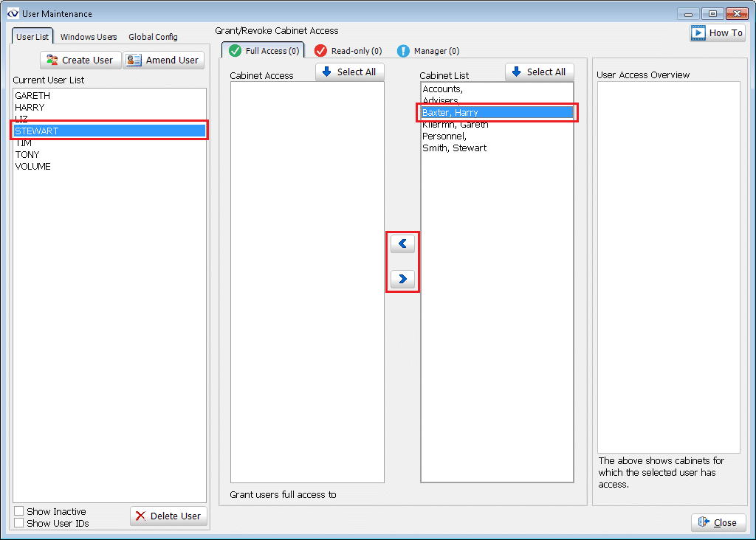Select user STEWART in the user list
The image size is (756, 540).
(x=109, y=131)
